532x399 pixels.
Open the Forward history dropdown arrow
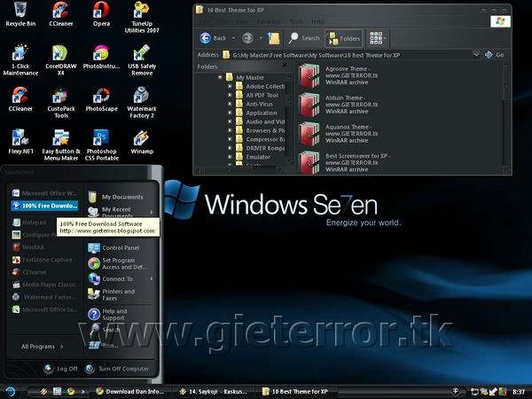(261, 38)
